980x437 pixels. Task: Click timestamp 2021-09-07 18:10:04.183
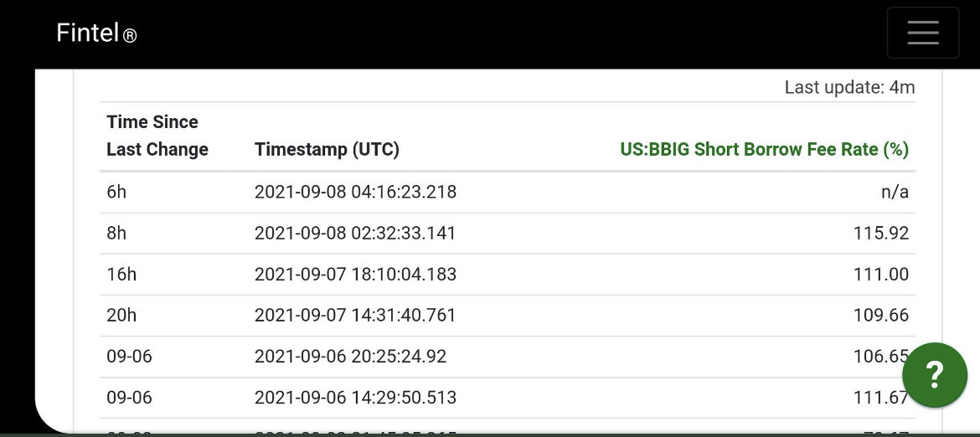click(356, 275)
